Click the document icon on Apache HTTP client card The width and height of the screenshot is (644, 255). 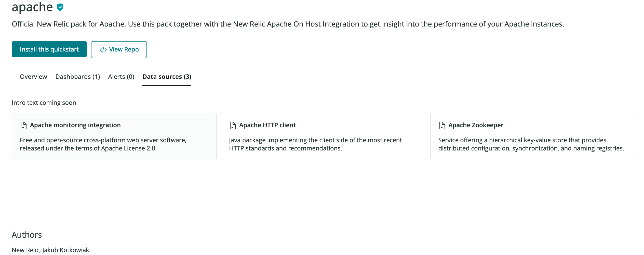(x=233, y=125)
